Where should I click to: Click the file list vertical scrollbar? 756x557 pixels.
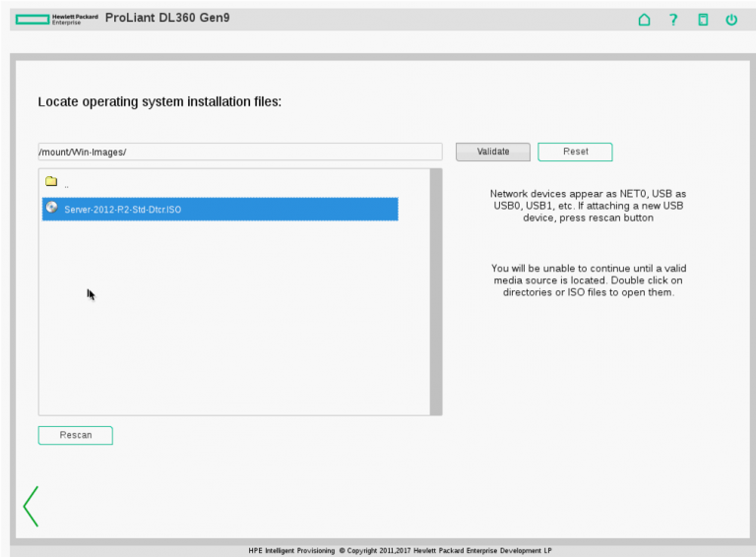(436, 291)
